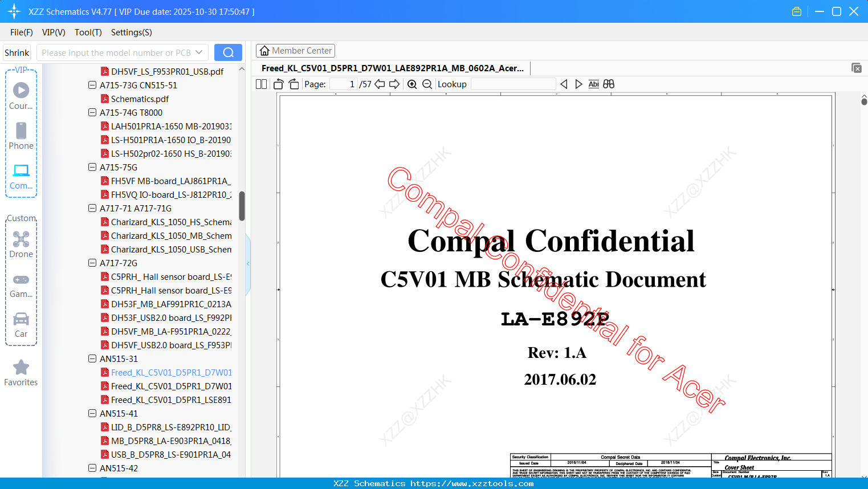Collapse the AN515-41 folder
This screenshot has width=868, height=489.
tap(92, 414)
